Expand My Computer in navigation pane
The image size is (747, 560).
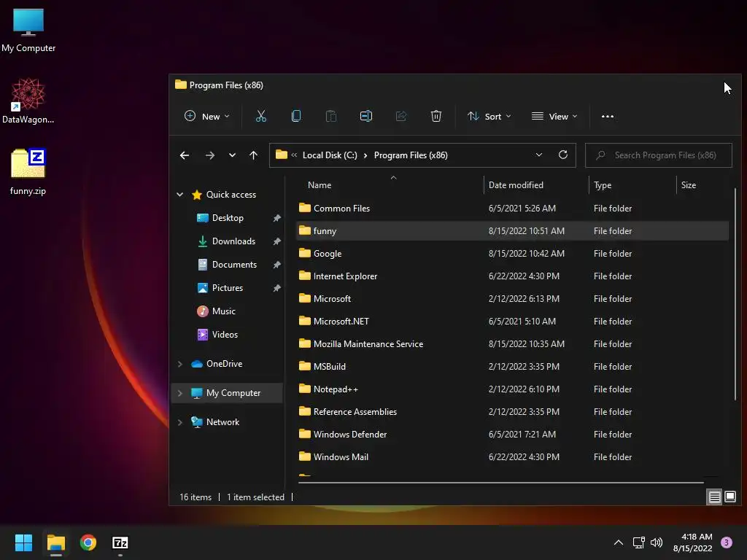tap(179, 393)
